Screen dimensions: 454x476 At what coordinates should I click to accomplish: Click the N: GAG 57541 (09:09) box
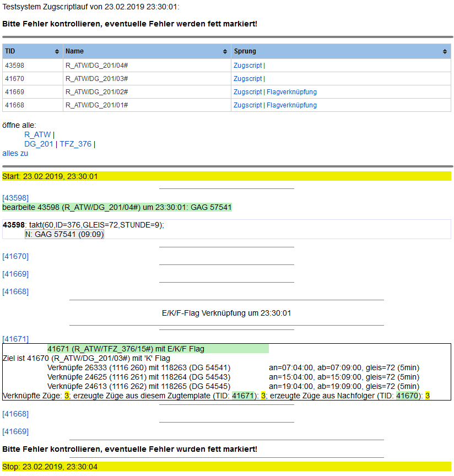[x=64, y=234]
